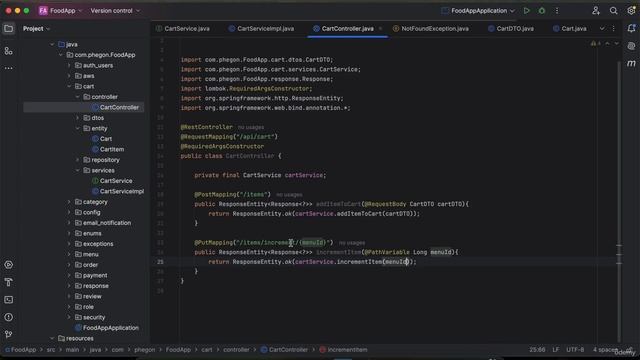Switch to NotFoundException.java tab
The image size is (640, 360).
tap(431, 29)
